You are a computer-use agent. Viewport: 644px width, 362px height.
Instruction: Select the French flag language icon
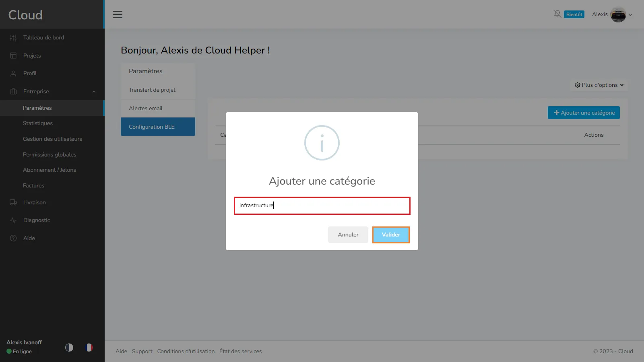pos(89,348)
